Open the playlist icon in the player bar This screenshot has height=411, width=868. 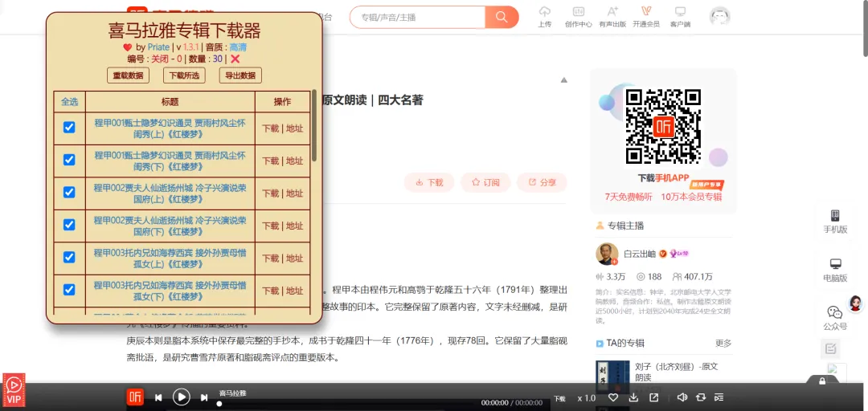tap(719, 397)
